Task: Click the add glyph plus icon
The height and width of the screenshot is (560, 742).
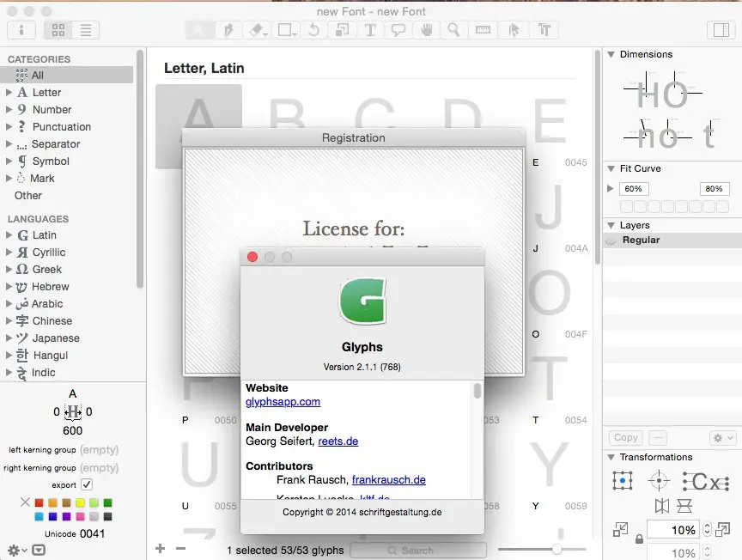Action: (160, 548)
